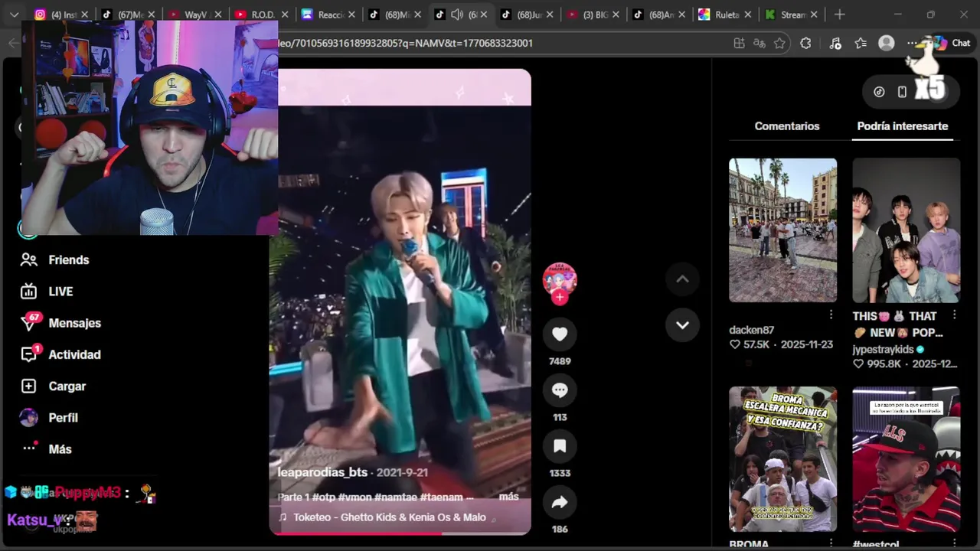The image size is (980, 551).
Task: Switch to the R.O.D. YouTube browser tab
Action: [262, 15]
